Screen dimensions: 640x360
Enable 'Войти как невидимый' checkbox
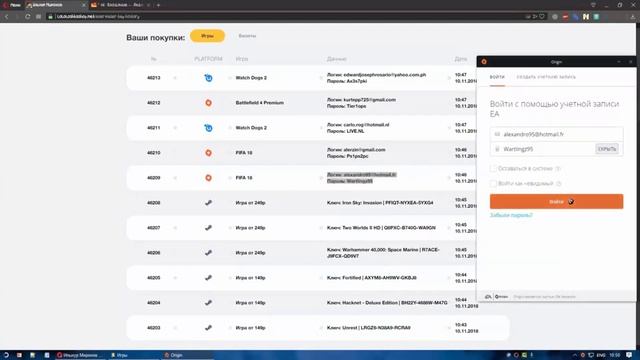(493, 184)
